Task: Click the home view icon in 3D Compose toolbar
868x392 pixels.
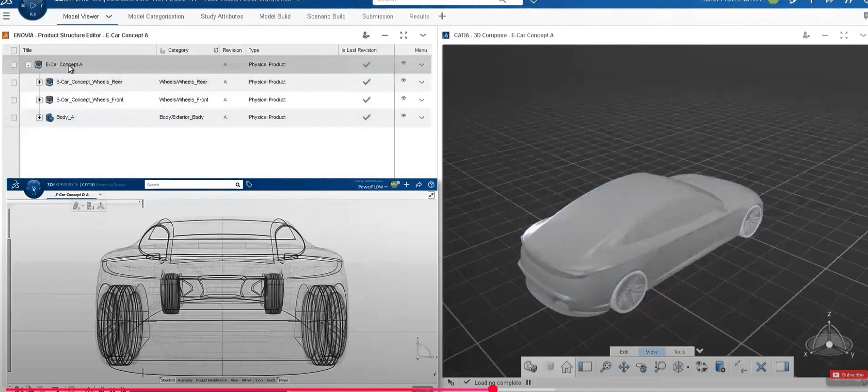Action: pos(566,367)
